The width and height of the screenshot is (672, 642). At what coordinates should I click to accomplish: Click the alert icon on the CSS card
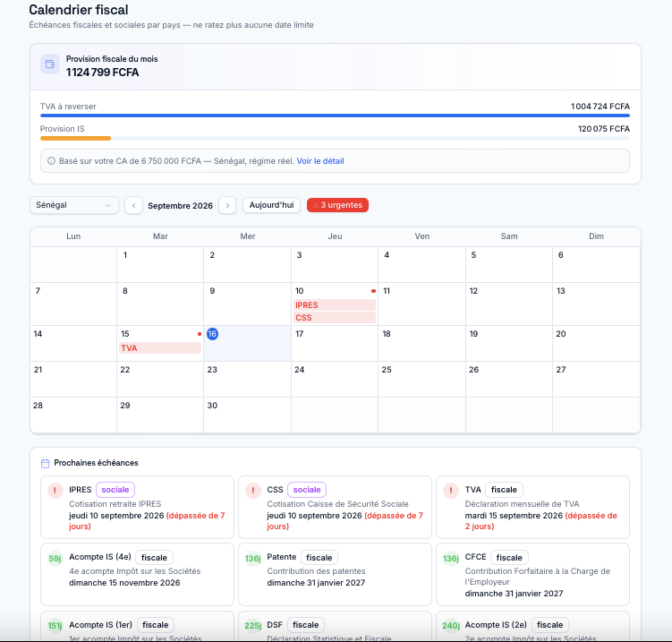(253, 490)
